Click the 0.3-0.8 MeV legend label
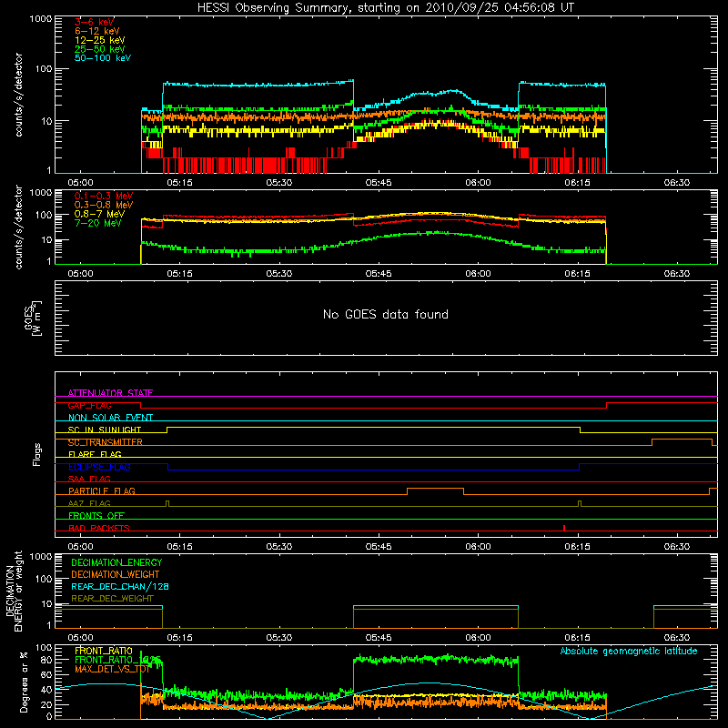Image resolution: width=728 pixels, height=728 pixels. click(x=104, y=205)
